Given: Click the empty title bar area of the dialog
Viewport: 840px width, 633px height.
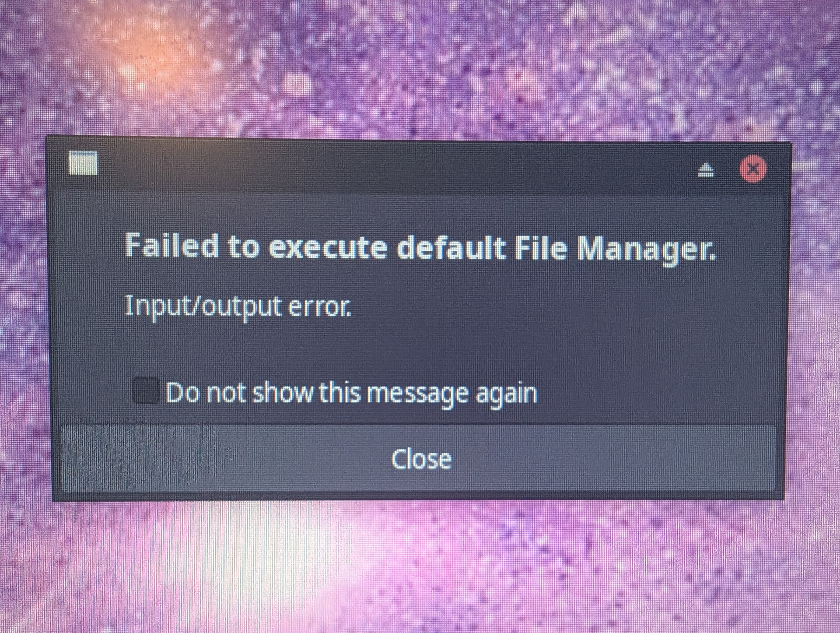Looking at the screenshot, I should point(394,169).
